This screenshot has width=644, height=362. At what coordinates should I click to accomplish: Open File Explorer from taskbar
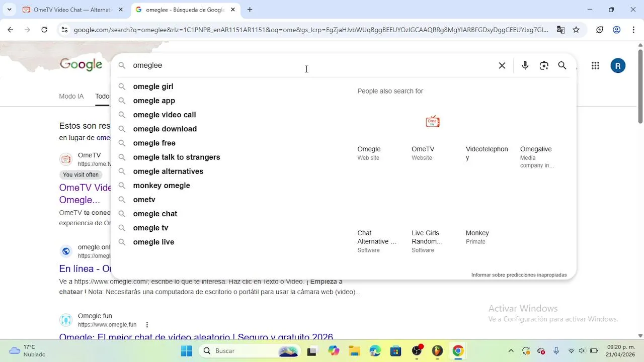pos(354,351)
